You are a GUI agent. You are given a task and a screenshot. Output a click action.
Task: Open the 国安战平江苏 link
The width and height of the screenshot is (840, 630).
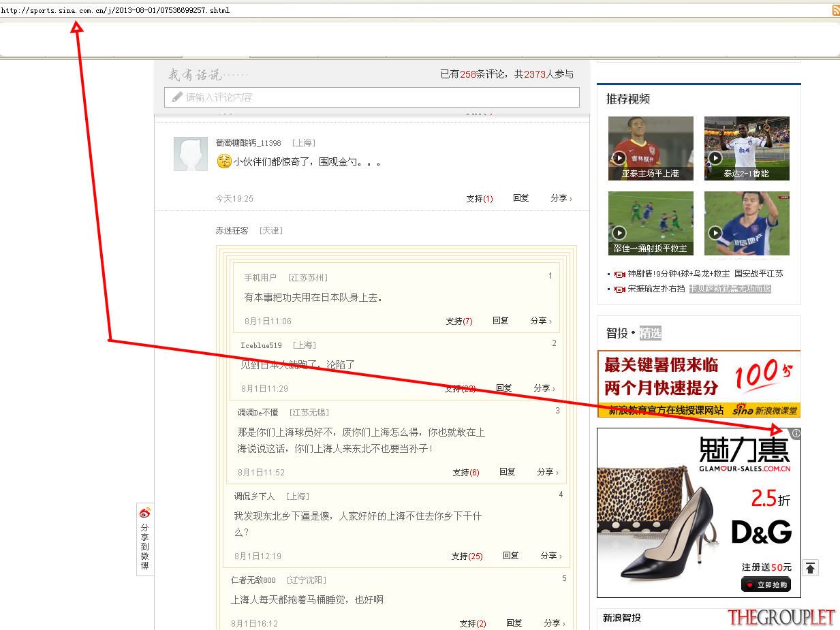[x=759, y=274]
